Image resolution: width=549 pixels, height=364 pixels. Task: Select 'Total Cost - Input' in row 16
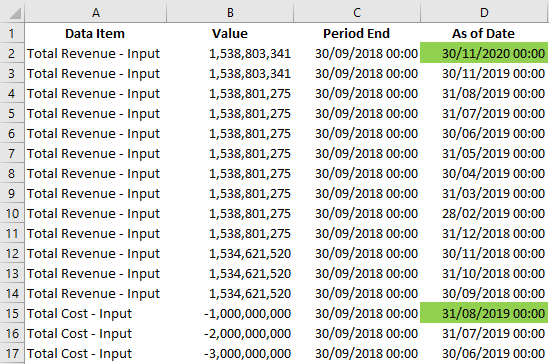click(x=95, y=334)
